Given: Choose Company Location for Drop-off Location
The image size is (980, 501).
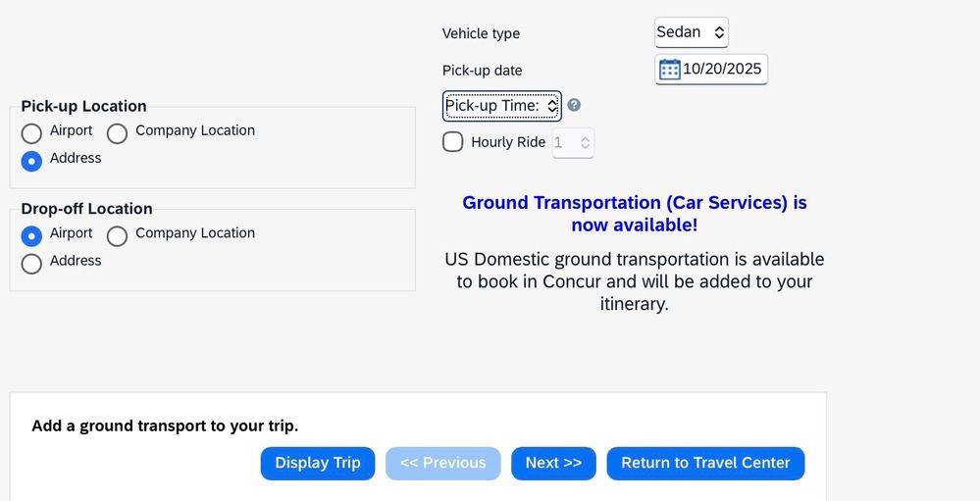Looking at the screenshot, I should (117, 235).
